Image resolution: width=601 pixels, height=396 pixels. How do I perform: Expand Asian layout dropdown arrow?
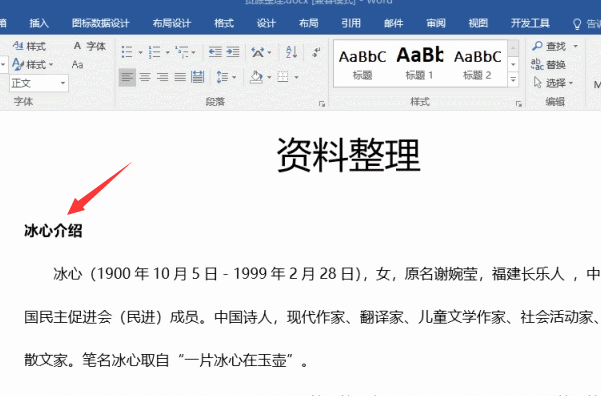click(x=269, y=53)
